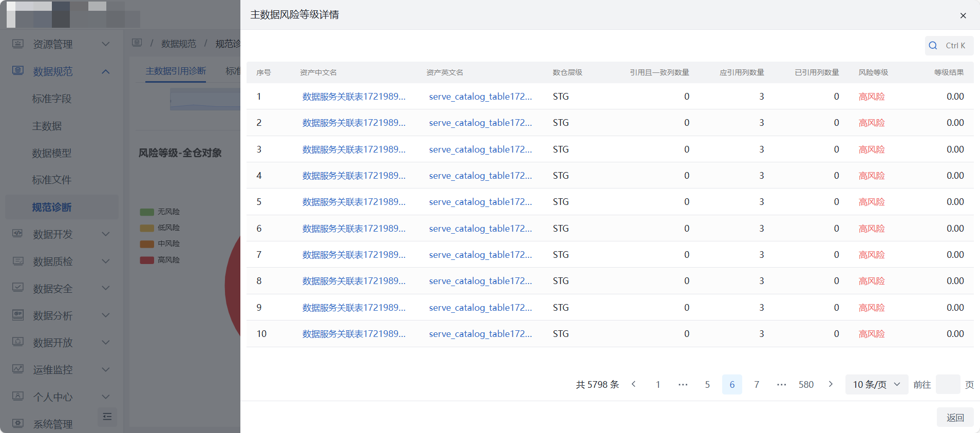Click the search magnifier icon
The width and height of the screenshot is (980, 433).
click(933, 46)
